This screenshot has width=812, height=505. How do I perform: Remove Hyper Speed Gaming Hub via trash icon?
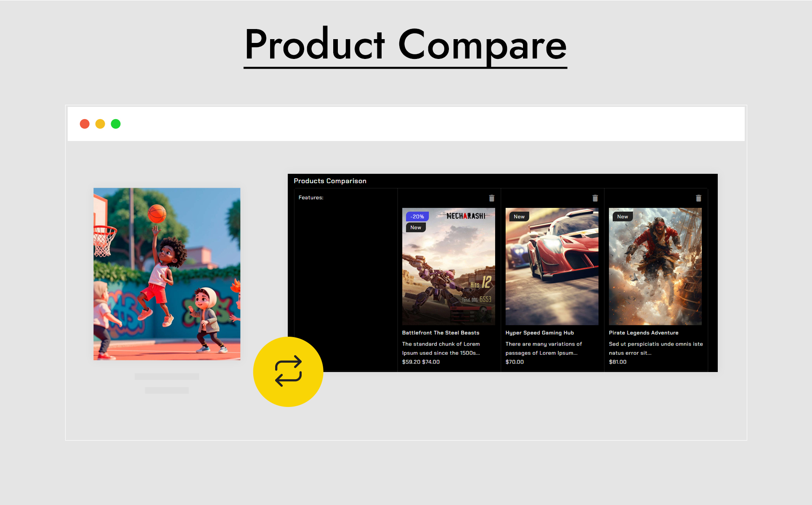click(595, 198)
